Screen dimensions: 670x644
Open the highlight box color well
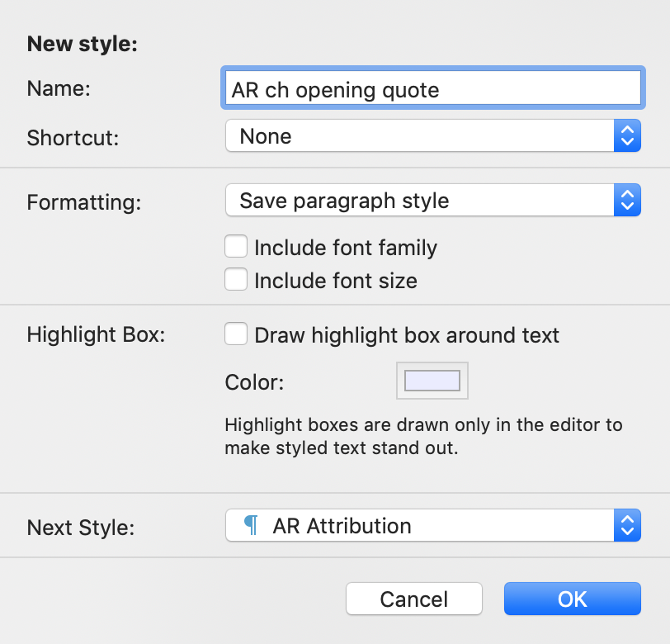coord(432,381)
